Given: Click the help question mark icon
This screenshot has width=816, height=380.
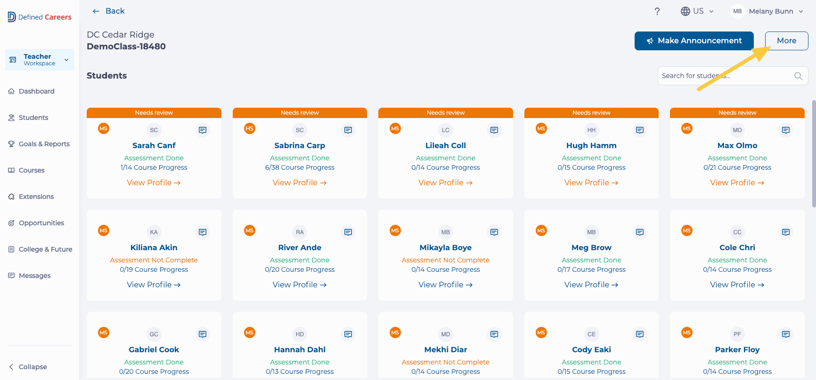Looking at the screenshot, I should tap(657, 11).
